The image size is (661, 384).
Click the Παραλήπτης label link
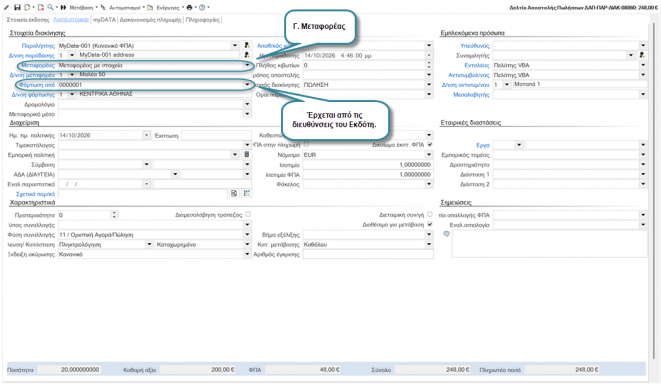38,46
